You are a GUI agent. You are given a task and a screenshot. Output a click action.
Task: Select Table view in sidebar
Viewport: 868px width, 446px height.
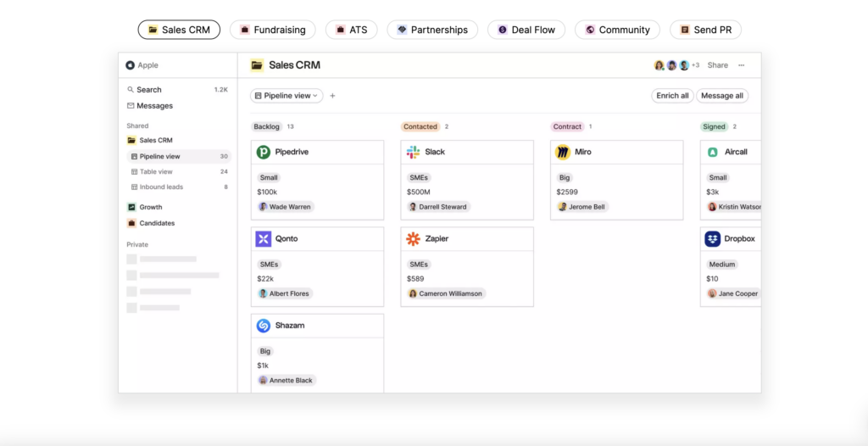156,172
